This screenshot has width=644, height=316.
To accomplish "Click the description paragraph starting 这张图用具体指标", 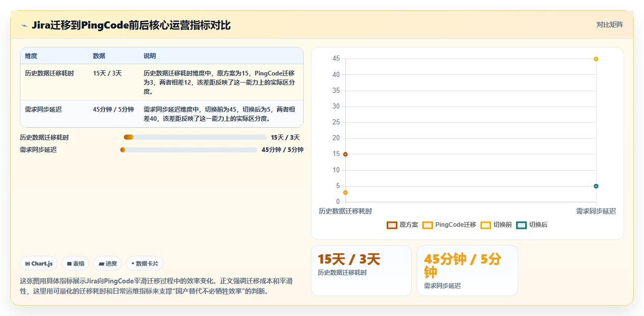I will tap(156, 286).
